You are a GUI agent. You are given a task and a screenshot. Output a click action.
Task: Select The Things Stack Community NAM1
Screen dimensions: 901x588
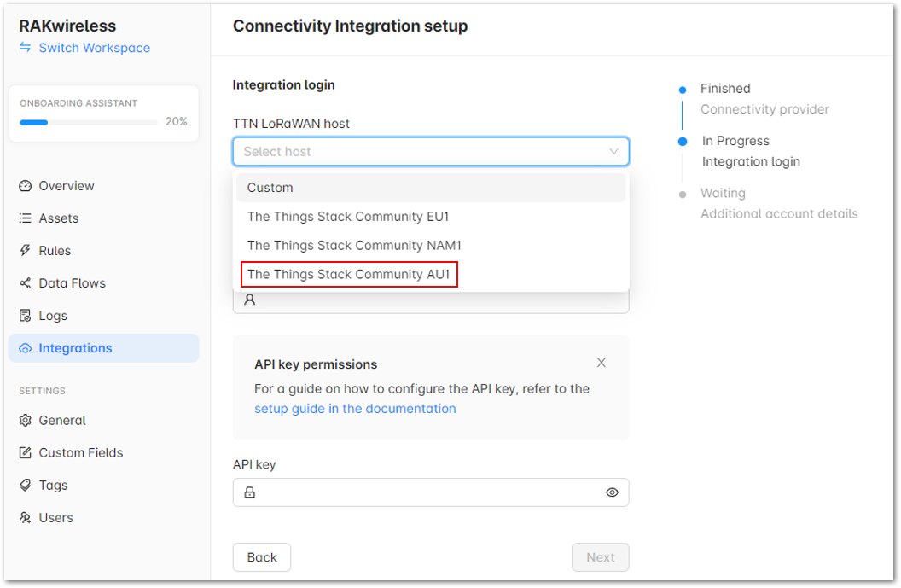click(x=431, y=246)
